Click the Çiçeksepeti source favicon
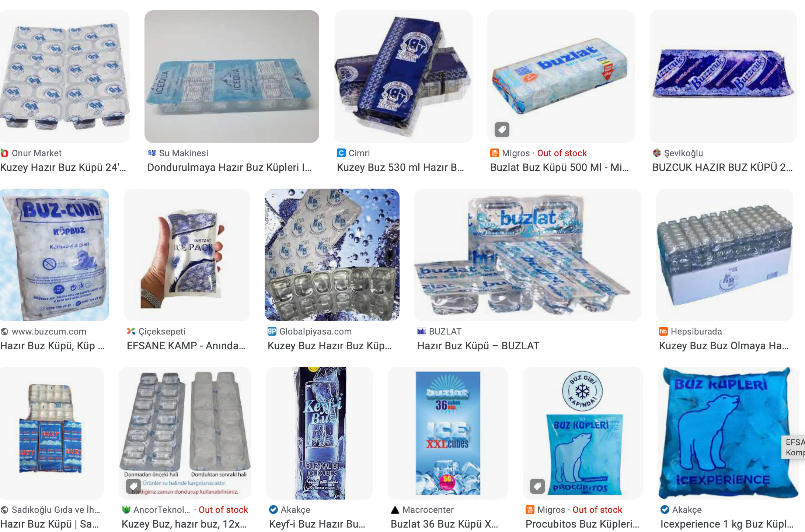 tap(131, 331)
